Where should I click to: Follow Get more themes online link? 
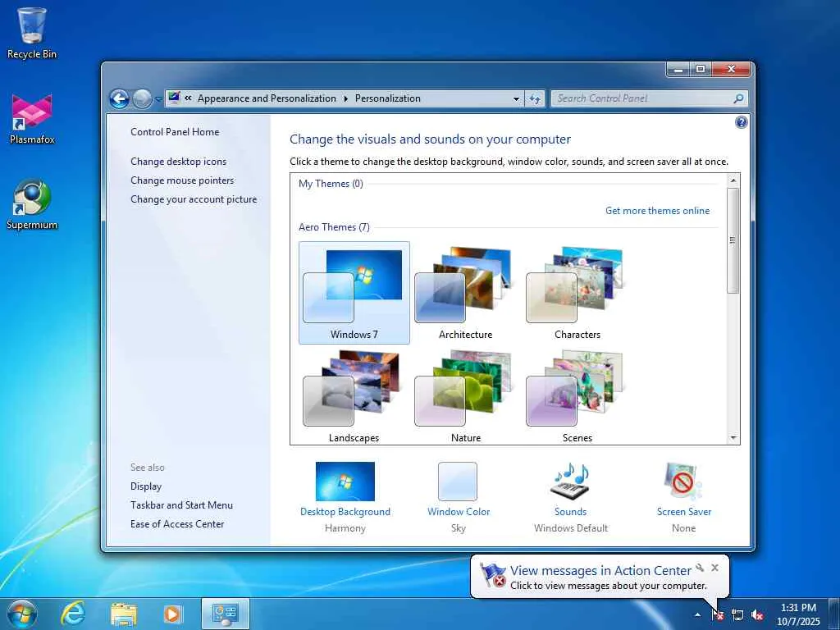tap(657, 211)
